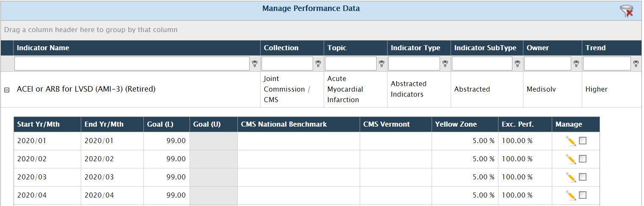This screenshot has width=644, height=206.
Task: Sort by the Indicator Name column header
Action: click(x=43, y=48)
